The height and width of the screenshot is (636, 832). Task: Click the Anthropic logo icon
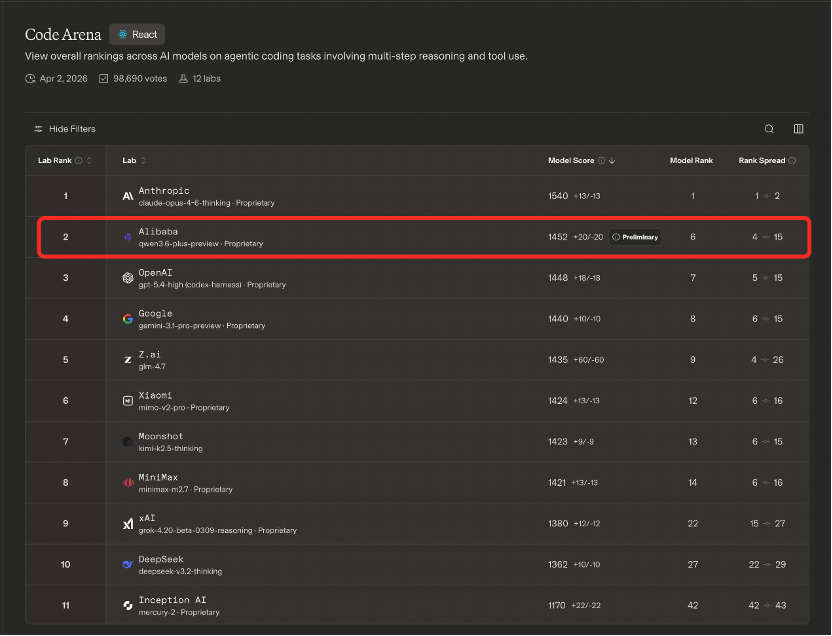128,196
